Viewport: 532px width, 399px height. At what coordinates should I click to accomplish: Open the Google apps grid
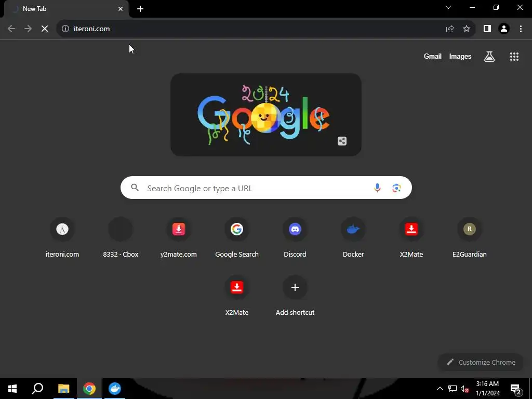[x=514, y=57]
